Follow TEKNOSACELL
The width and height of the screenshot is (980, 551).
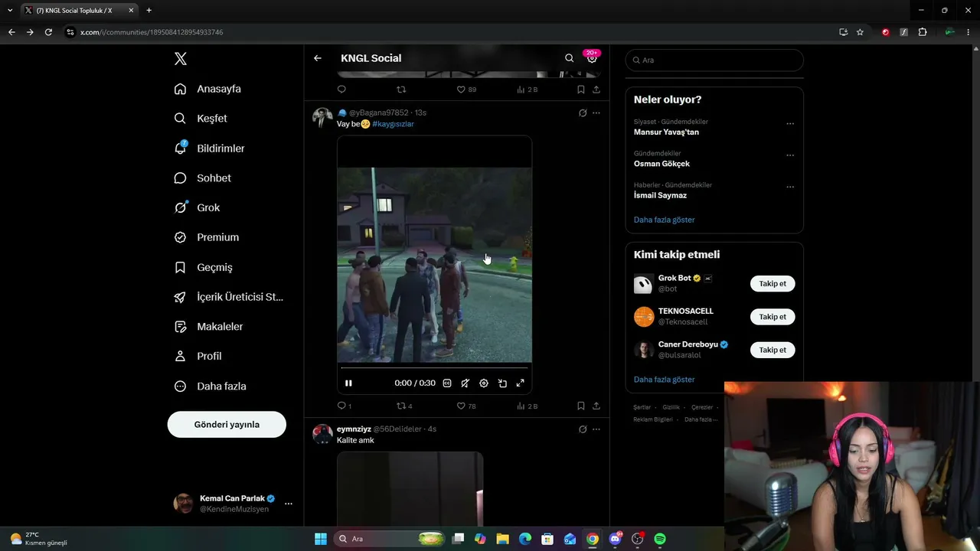pos(773,317)
